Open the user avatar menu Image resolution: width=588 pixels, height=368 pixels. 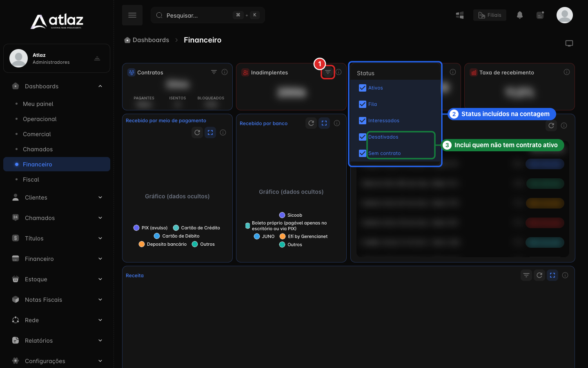tap(565, 15)
